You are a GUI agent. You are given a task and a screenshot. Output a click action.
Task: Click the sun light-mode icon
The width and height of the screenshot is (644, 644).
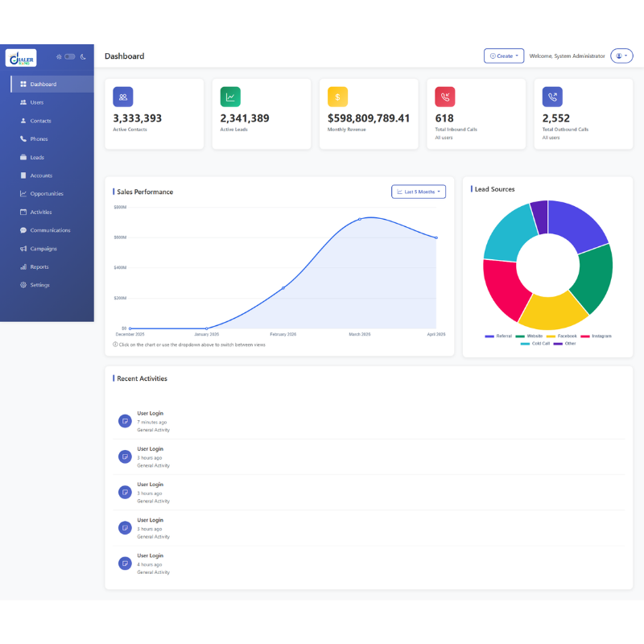pos(59,56)
